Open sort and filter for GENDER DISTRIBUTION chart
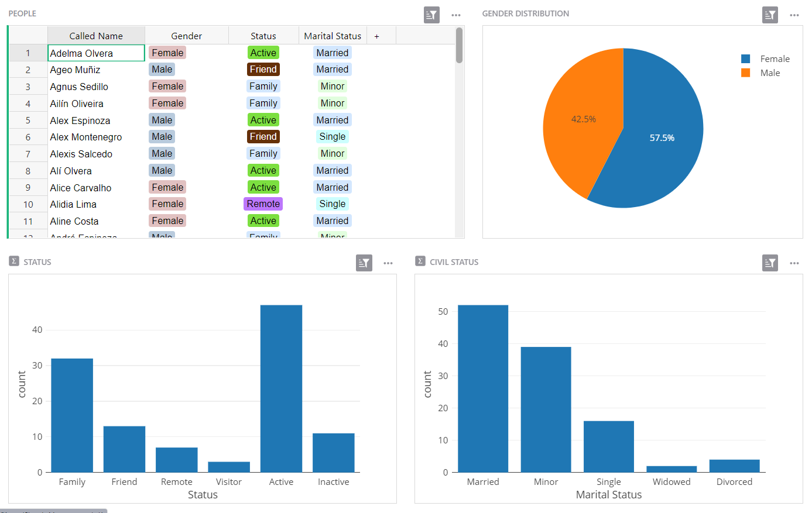Image resolution: width=812 pixels, height=513 pixels. coord(770,15)
